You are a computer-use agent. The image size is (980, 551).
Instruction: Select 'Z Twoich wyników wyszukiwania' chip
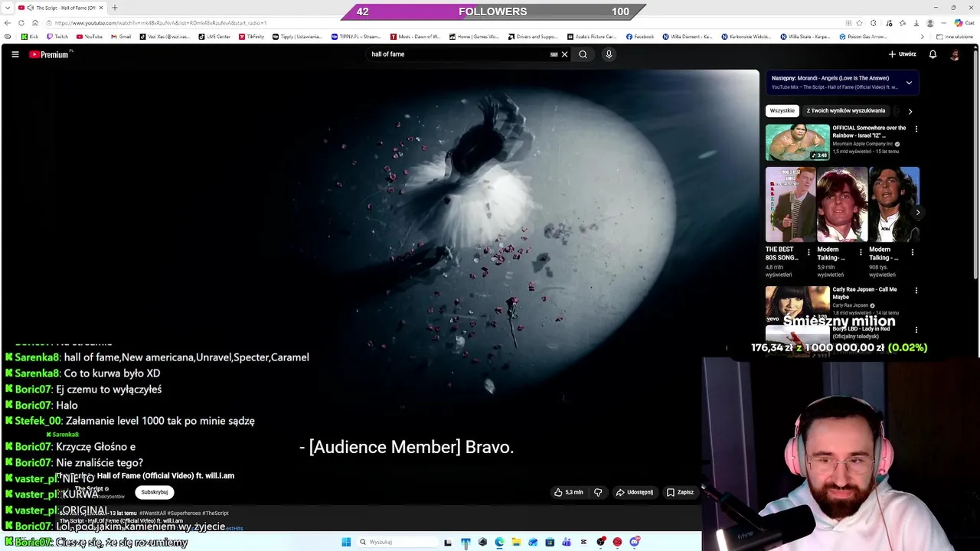[845, 110]
